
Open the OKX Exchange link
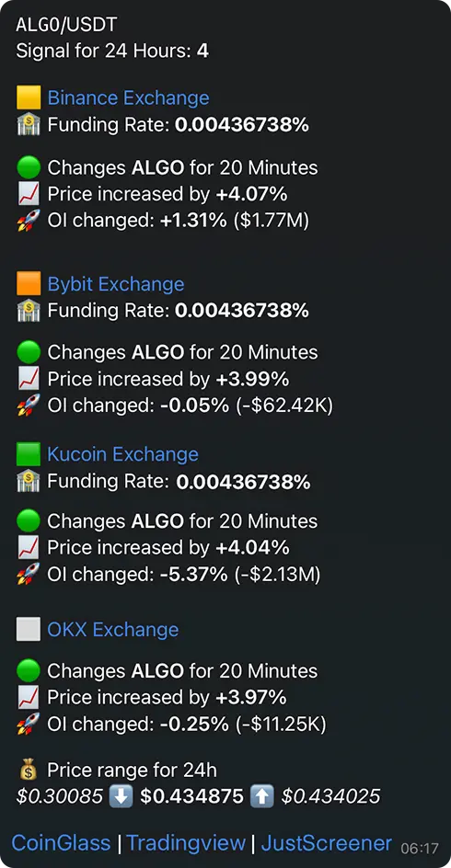pyautogui.click(x=113, y=630)
